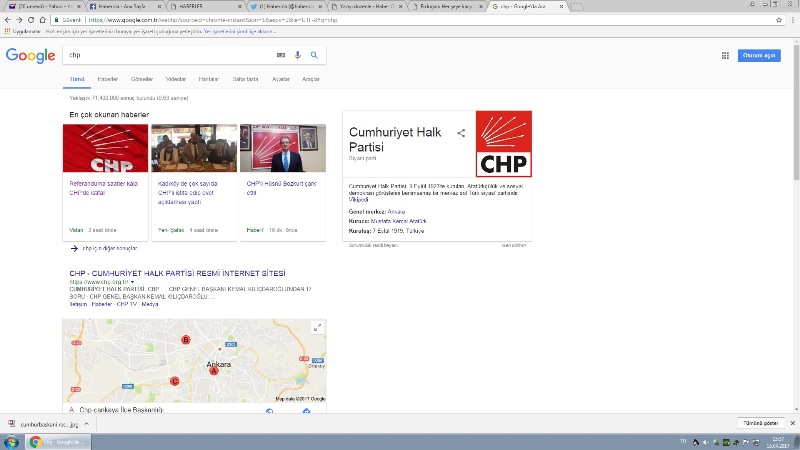Open the Chrome three-dot menu
Screen dimensions: 800x450
pos(793,20)
